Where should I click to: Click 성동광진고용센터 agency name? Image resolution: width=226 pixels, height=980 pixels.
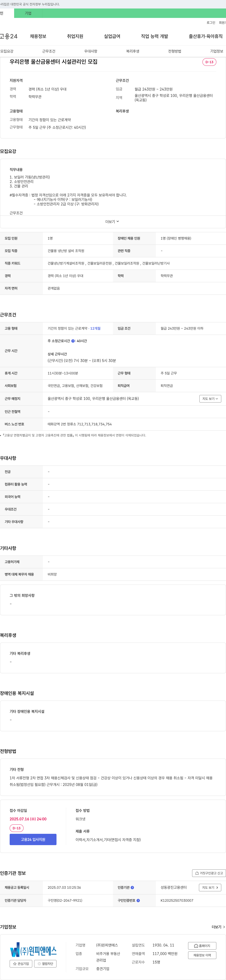[174, 888]
